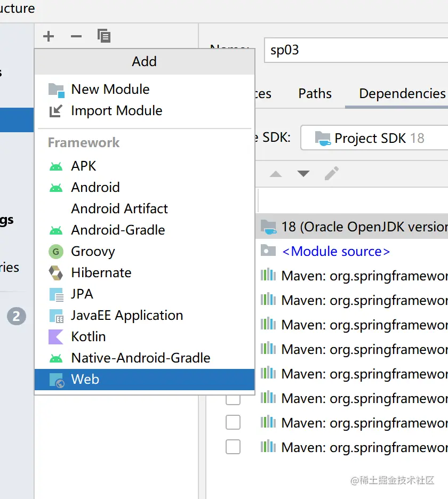
Task: Click the Native-Android-Gradle android icon
Action: click(56, 358)
